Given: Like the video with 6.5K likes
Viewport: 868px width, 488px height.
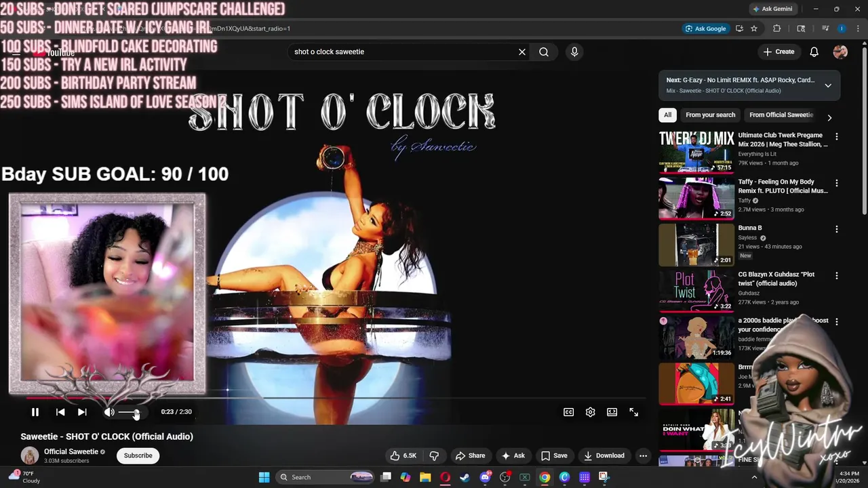Looking at the screenshot, I should tap(403, 455).
